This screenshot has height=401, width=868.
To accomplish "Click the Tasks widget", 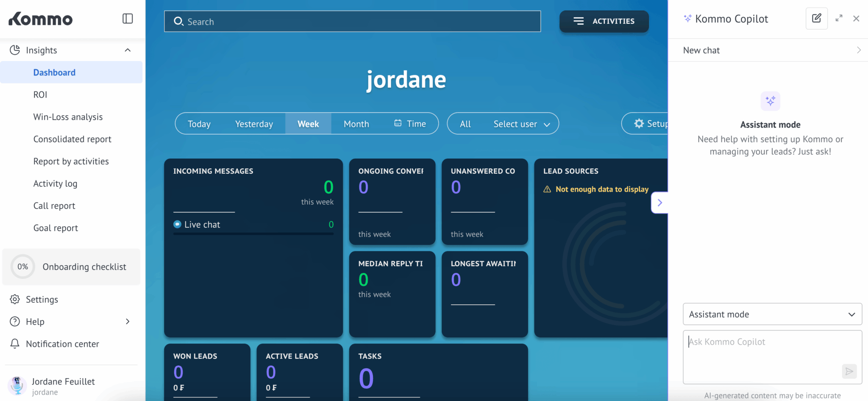I will [x=439, y=372].
